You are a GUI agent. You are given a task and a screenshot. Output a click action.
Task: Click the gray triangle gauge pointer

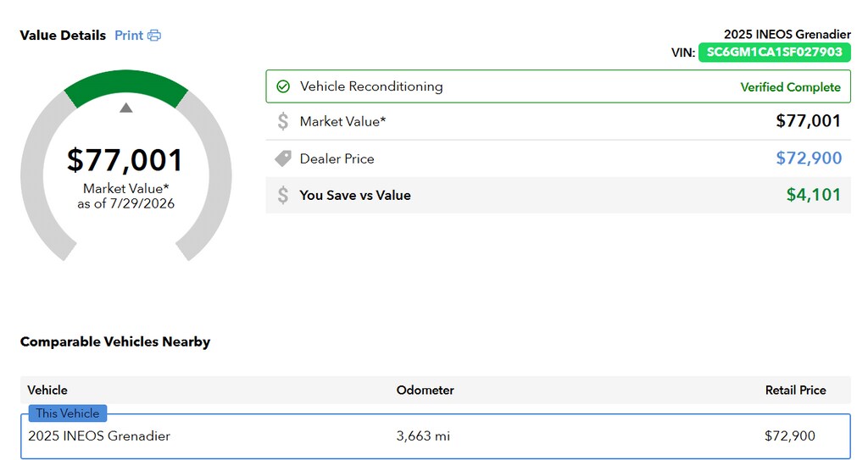pos(126,108)
